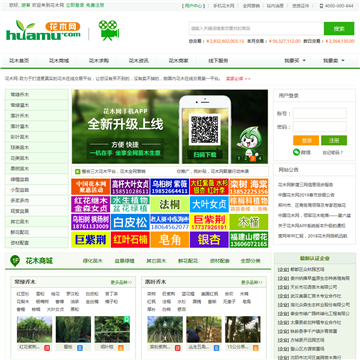Viewport: 360px width, 360px height.
Task: Click the 立即登录 link at top
Action: tap(75, 5)
